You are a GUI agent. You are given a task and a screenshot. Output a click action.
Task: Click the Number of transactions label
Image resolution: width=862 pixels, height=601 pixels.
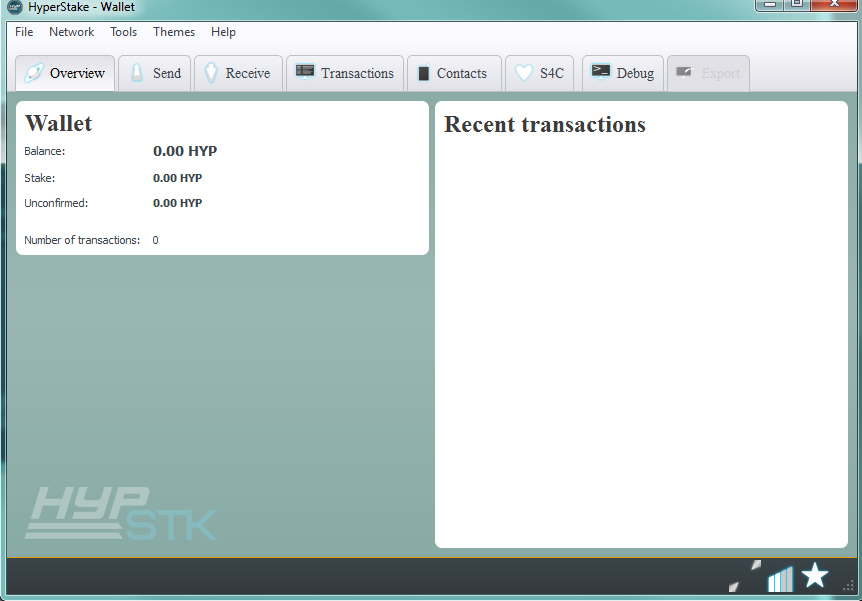[82, 240]
